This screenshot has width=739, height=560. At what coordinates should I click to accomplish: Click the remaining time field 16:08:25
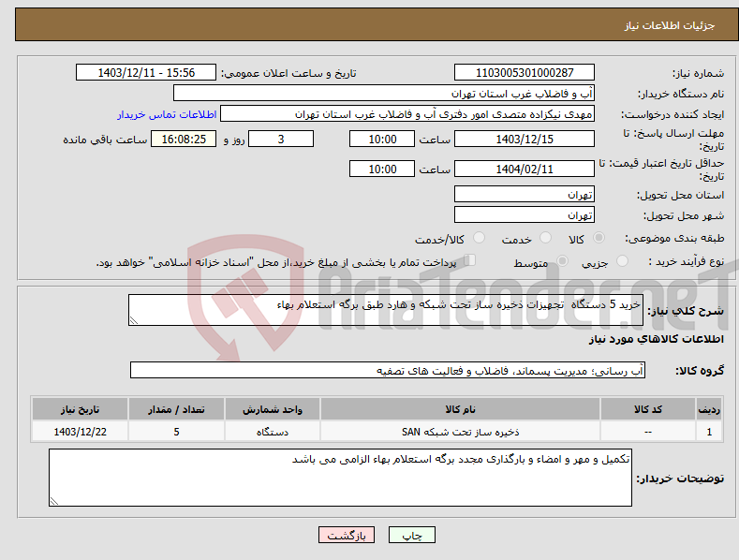click(184, 139)
